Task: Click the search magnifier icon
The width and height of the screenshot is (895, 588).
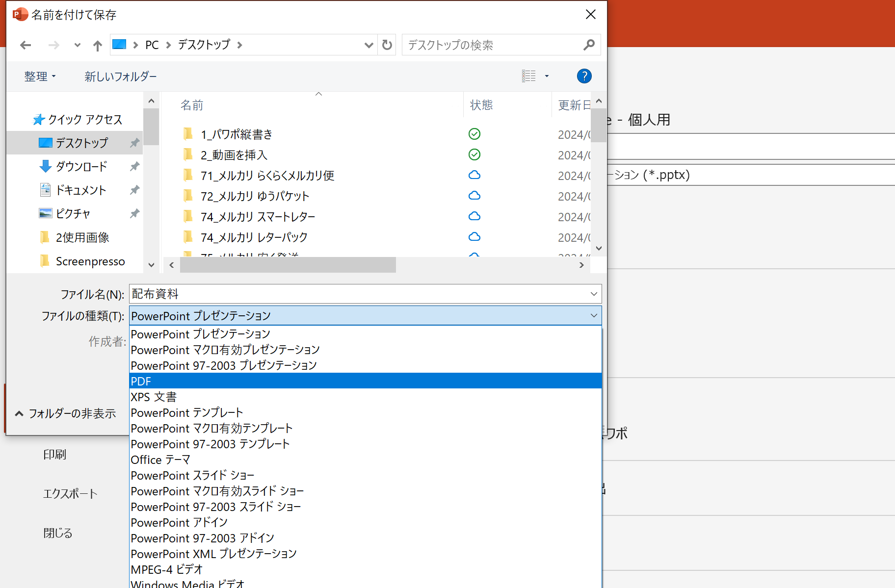Action: tap(588, 45)
